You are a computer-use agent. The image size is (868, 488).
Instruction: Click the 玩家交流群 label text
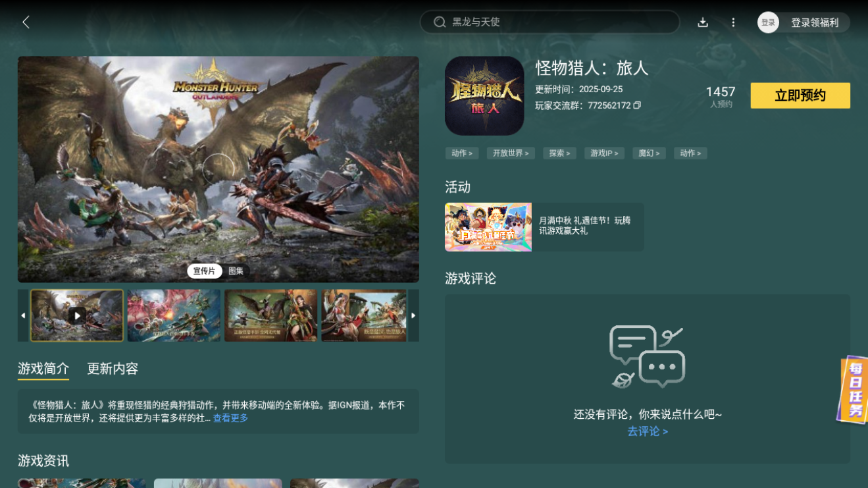coord(560,105)
